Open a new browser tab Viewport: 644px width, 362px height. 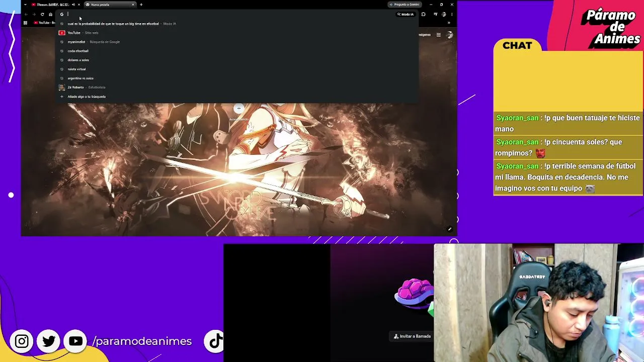pyautogui.click(x=141, y=5)
